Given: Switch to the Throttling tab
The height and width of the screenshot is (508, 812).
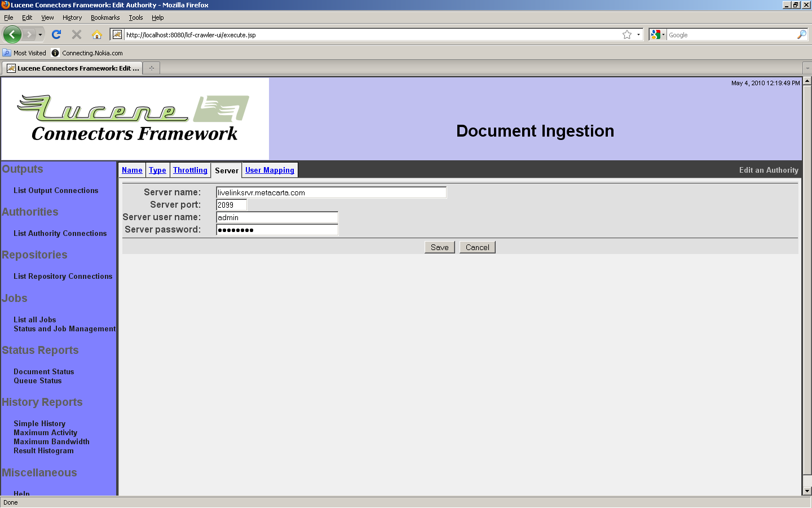Looking at the screenshot, I should pos(190,170).
